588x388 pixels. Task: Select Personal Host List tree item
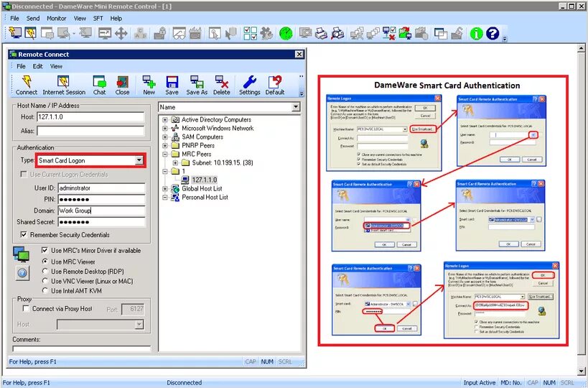pyautogui.click(x=205, y=197)
